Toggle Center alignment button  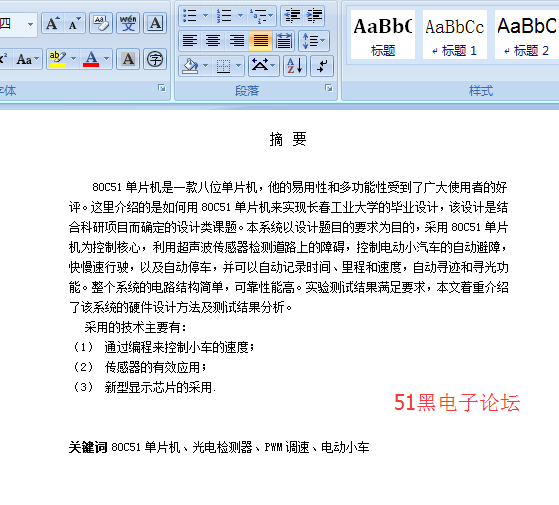213,41
